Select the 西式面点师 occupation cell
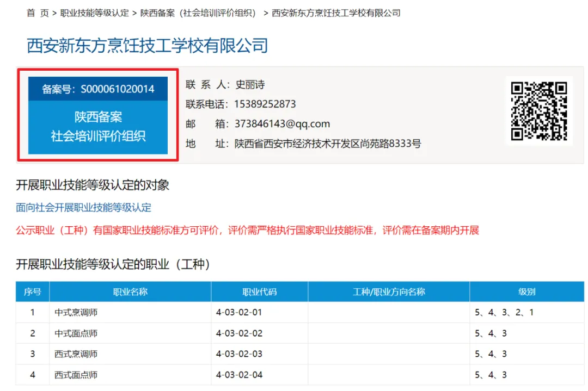This screenshot has width=588, height=391. coord(76,375)
